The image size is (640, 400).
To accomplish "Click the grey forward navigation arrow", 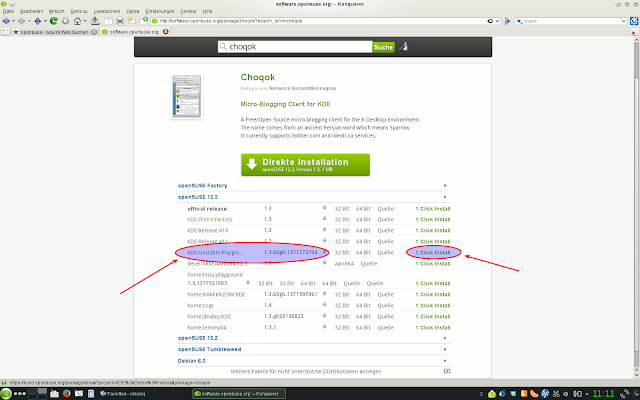I will 22,21.
